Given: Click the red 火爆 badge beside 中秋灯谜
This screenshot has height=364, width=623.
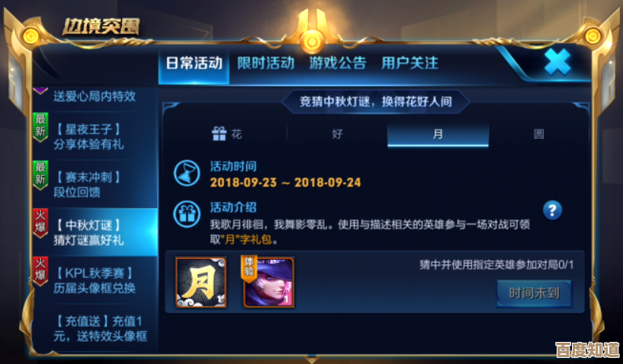Looking at the screenshot, I should [40, 223].
